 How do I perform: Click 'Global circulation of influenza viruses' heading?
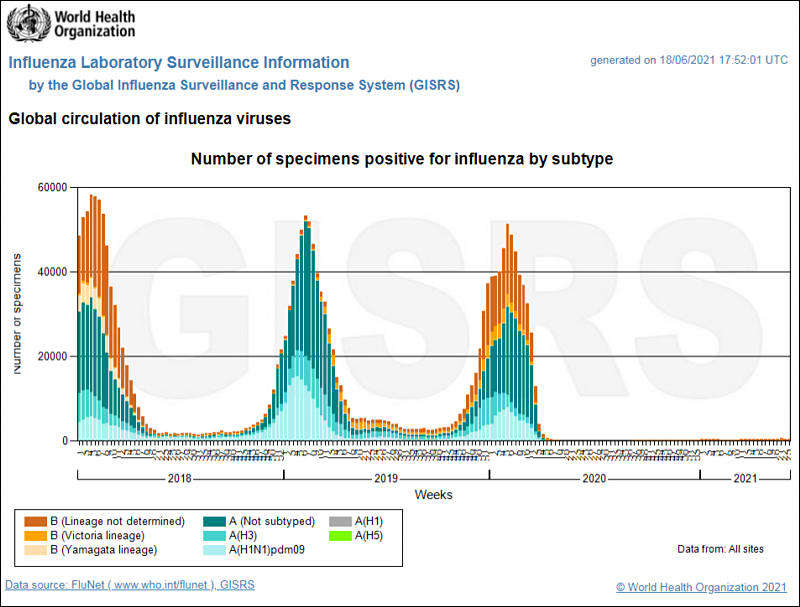click(x=149, y=119)
